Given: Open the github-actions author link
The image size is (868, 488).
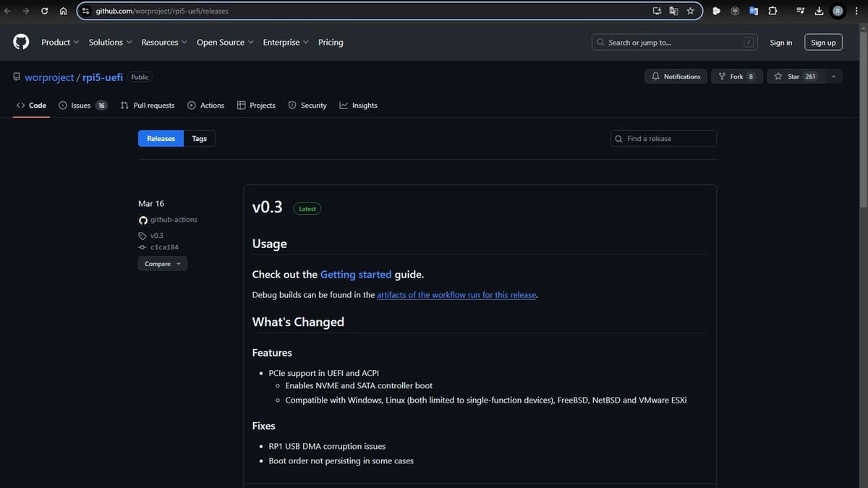Looking at the screenshot, I should [174, 220].
